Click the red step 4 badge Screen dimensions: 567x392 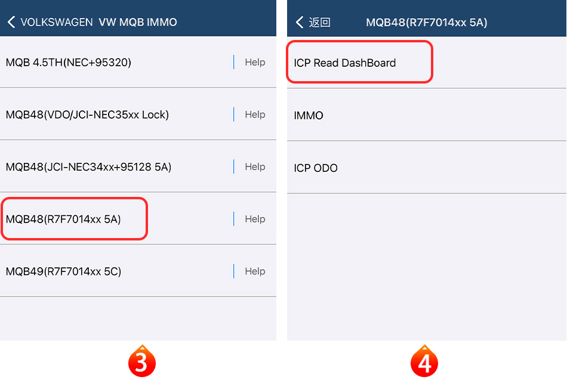[x=424, y=362]
